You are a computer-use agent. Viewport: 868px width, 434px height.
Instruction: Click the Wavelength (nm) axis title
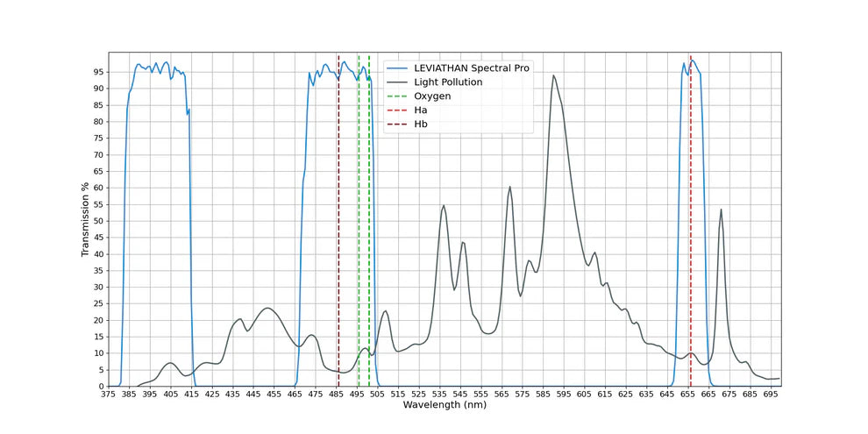point(445,405)
